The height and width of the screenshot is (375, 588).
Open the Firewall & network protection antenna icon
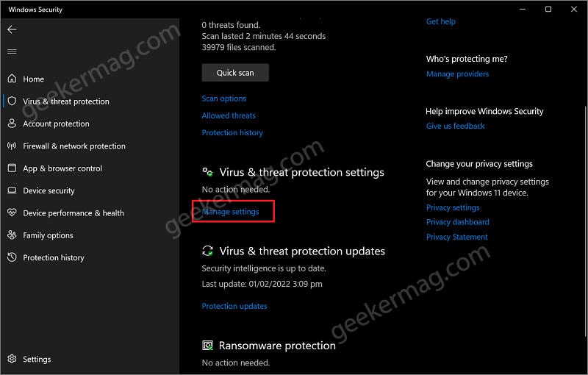point(12,146)
